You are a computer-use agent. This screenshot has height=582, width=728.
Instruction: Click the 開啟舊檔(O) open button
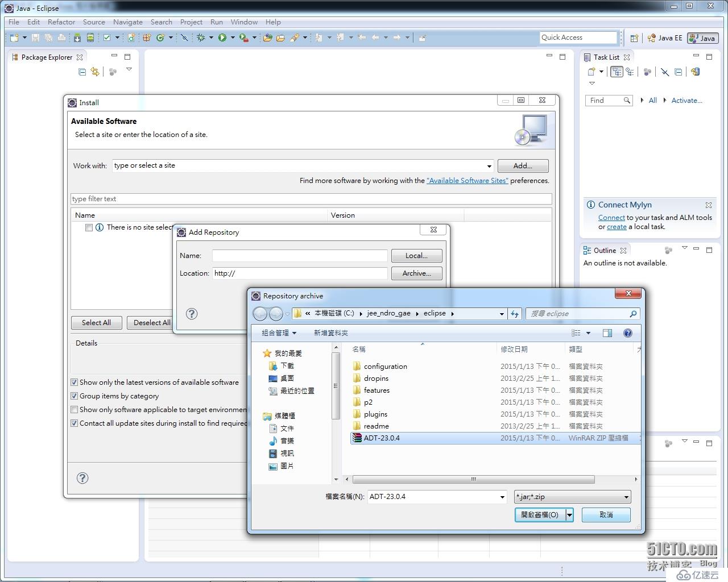point(540,515)
